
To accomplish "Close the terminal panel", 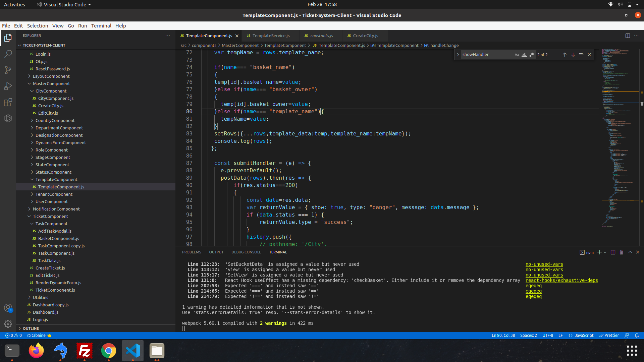I will [638, 252].
